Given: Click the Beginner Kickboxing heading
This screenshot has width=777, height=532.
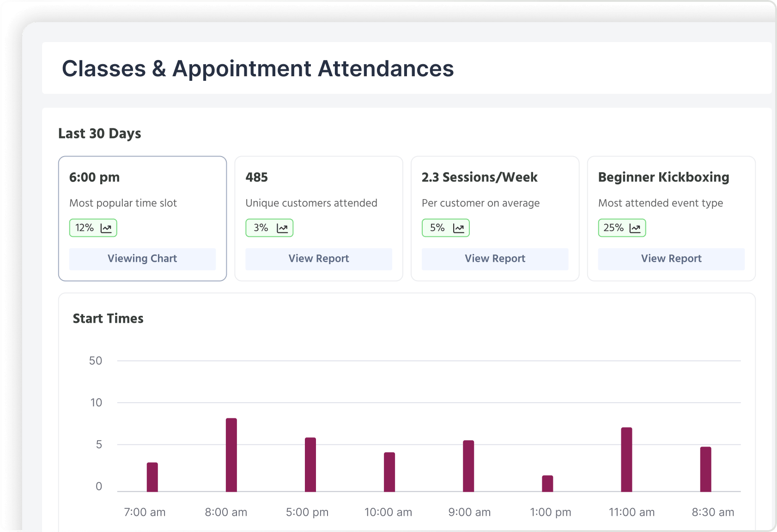Looking at the screenshot, I should pos(664,177).
